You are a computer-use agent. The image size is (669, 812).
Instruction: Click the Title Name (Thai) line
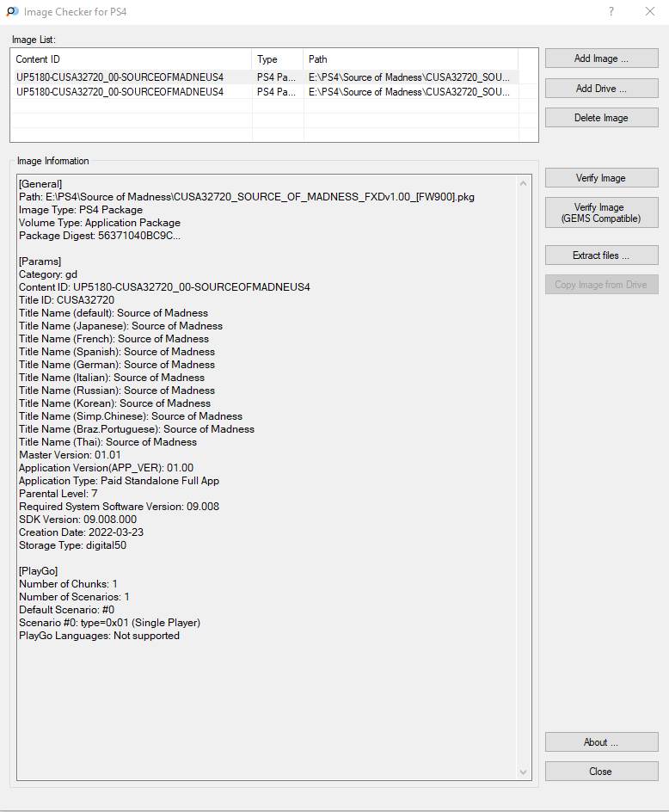point(107,442)
